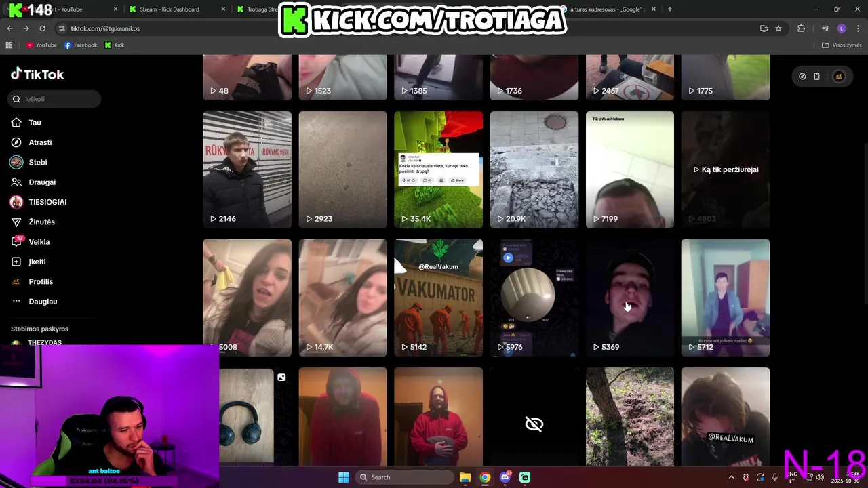Click the coin icon at TikTok's top right
868x488 pixels.
(802, 77)
